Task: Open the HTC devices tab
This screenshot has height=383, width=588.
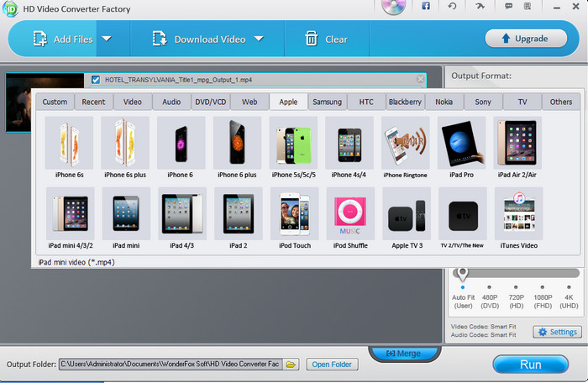Action: tap(366, 102)
